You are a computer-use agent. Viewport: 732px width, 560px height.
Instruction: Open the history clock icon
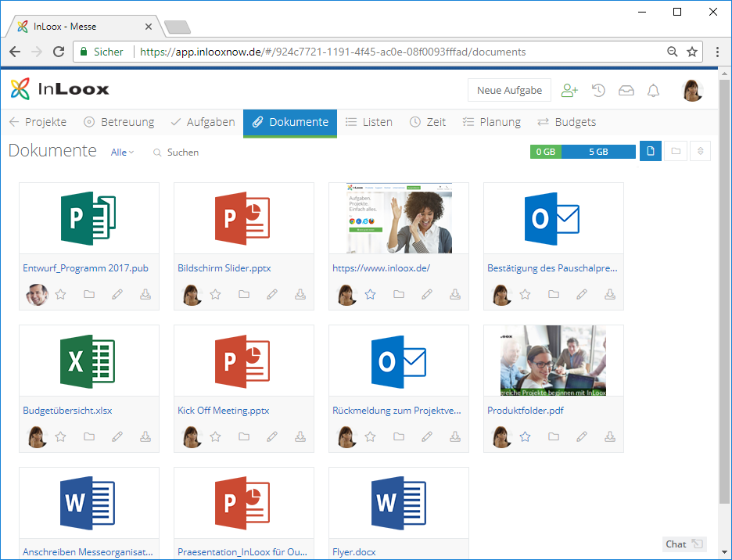(x=598, y=90)
